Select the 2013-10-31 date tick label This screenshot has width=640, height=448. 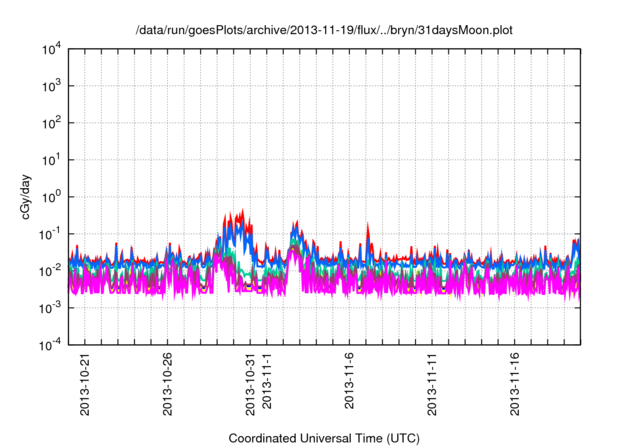(251, 383)
